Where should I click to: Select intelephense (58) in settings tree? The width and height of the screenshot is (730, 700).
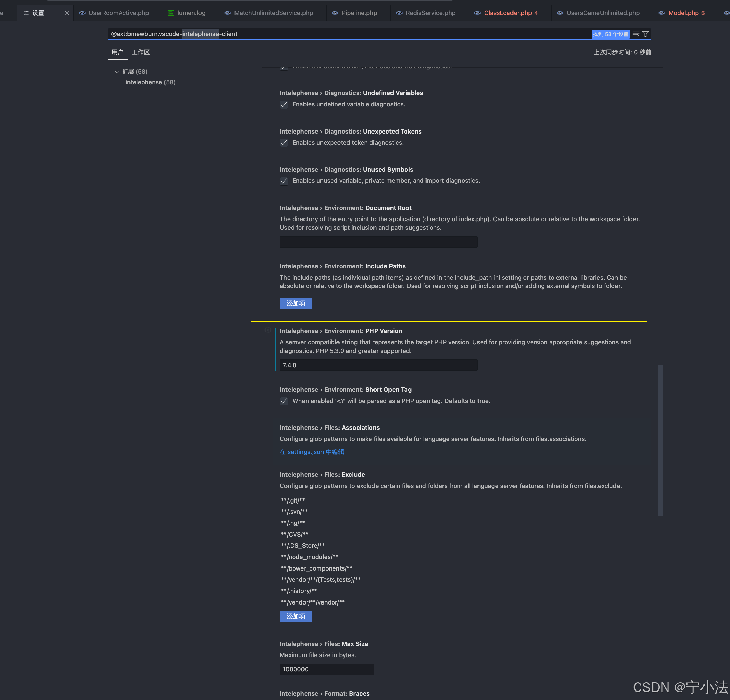pyautogui.click(x=150, y=82)
